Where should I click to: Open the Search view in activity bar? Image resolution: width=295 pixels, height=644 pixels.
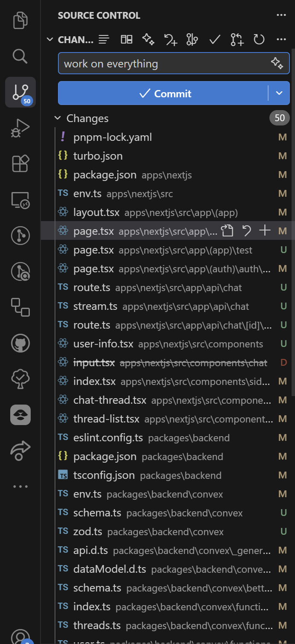coord(20,56)
